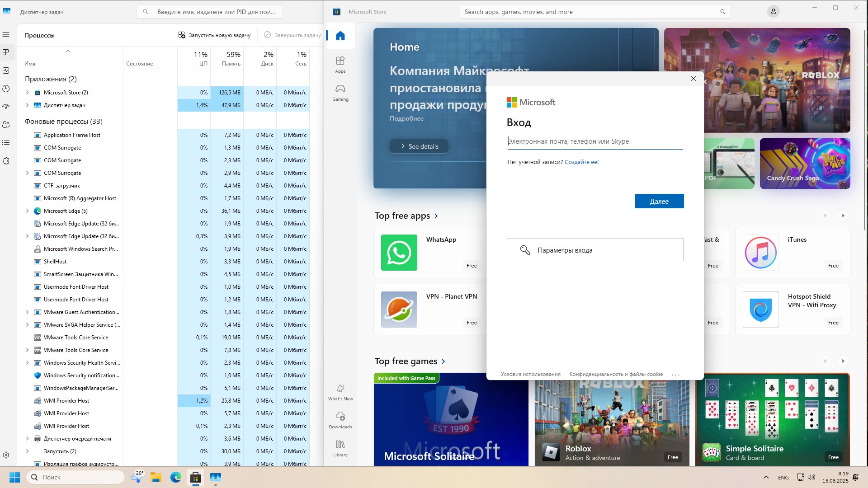868x488 pixels.
Task: Sort processes by Сеть column
Action: coord(293,58)
